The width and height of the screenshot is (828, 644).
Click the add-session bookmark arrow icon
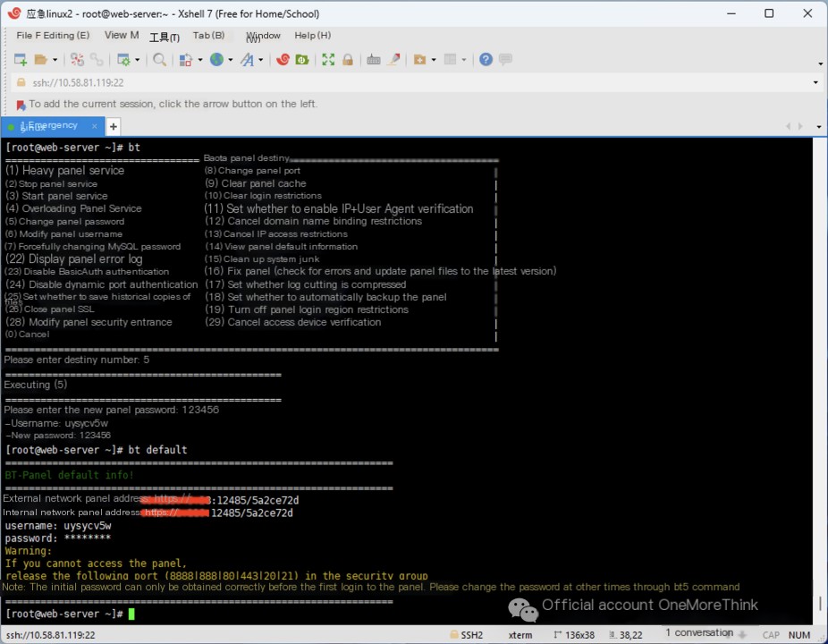21,105
